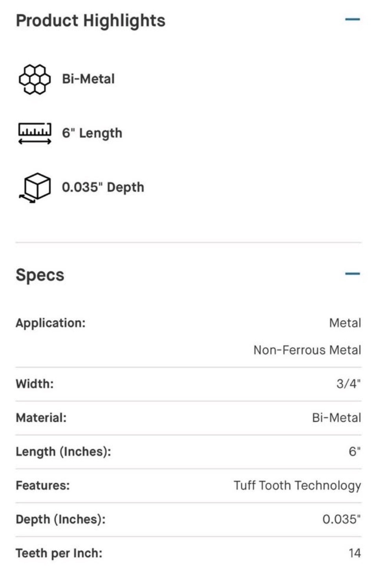Screen dimensions: 377x588
Task: Click the Application label
Action: click(51, 323)
